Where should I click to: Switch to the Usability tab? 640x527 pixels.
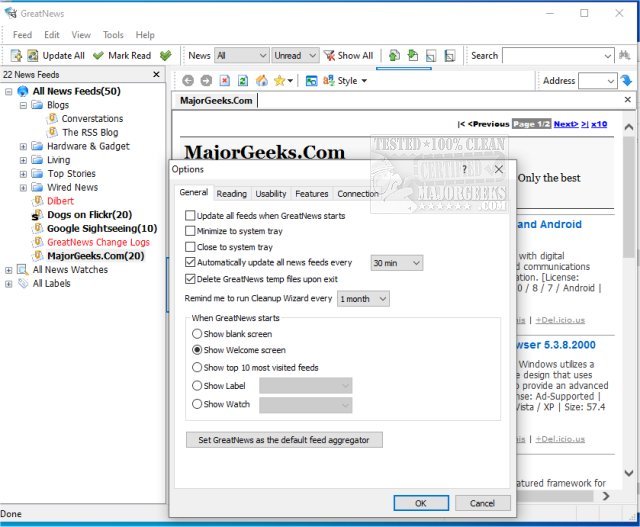(x=271, y=193)
